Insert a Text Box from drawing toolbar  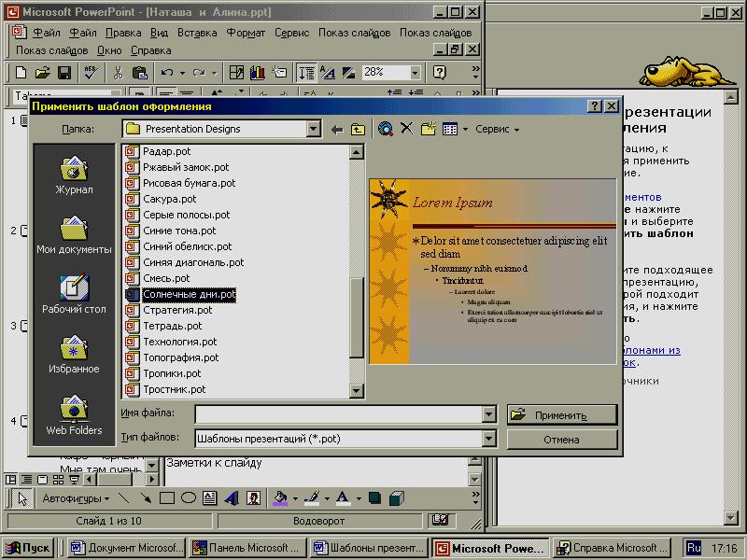(209, 498)
